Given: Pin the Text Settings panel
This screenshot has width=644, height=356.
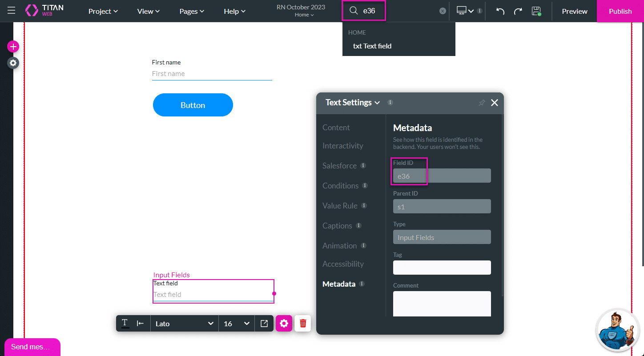Looking at the screenshot, I should 481,103.
